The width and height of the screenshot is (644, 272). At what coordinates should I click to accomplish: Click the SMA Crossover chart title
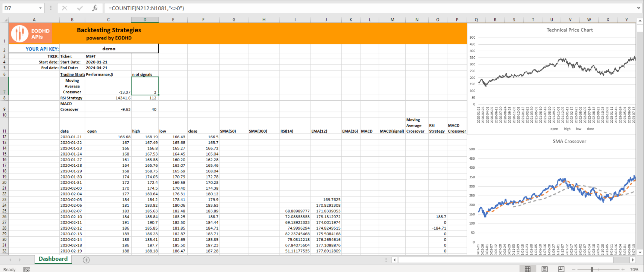point(569,141)
